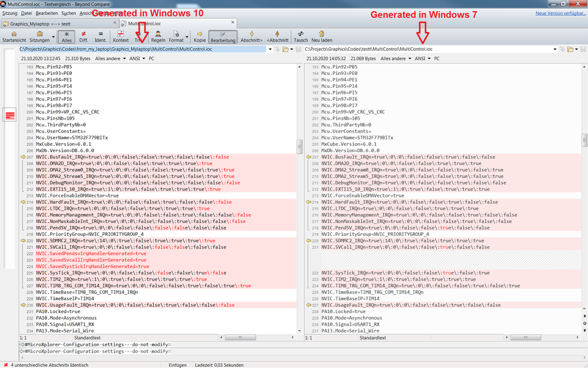Toggle the Alles show-all filter

coord(67,37)
